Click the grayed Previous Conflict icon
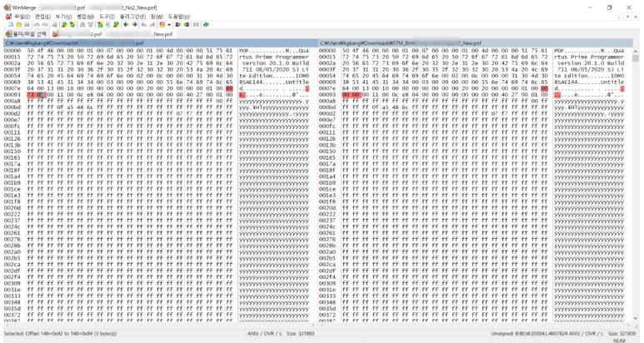Viewport: 644px width, 343px height. 90,25
